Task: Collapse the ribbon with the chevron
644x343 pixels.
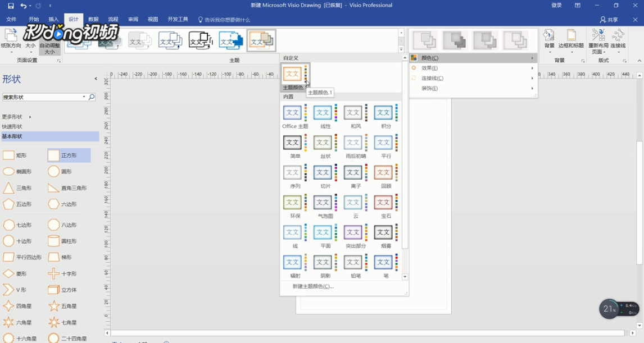Action: 639,61
